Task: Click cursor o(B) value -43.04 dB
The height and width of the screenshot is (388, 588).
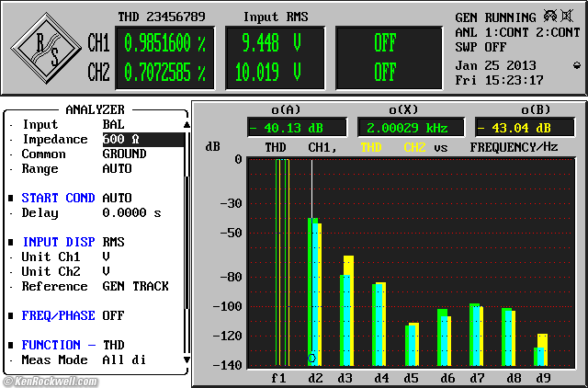Action: (x=525, y=128)
